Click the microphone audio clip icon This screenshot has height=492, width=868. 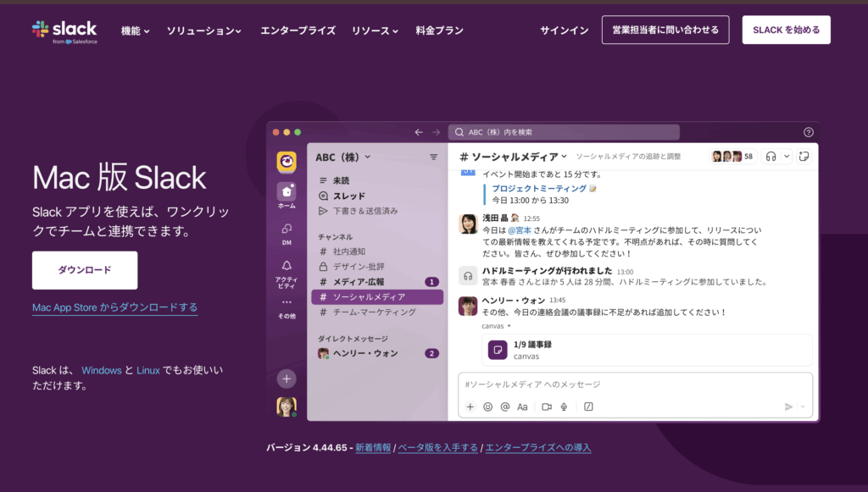[x=564, y=406]
